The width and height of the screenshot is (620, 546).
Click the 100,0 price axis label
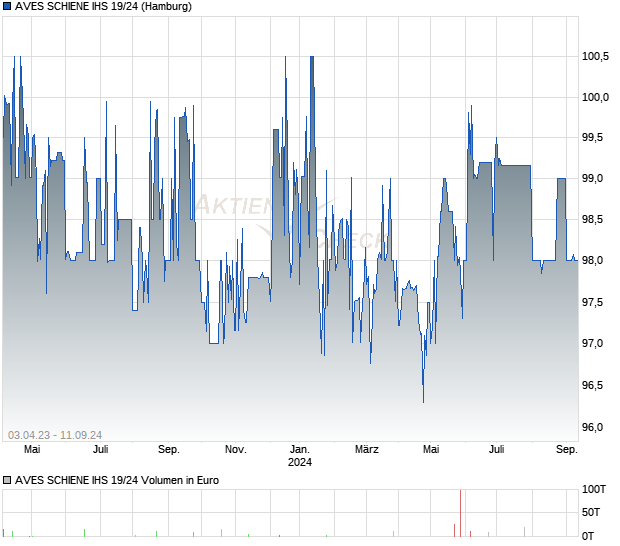point(596,97)
